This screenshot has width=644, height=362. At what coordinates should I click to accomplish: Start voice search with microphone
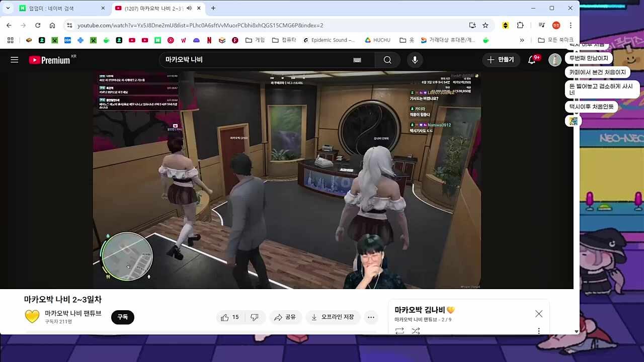click(x=415, y=60)
